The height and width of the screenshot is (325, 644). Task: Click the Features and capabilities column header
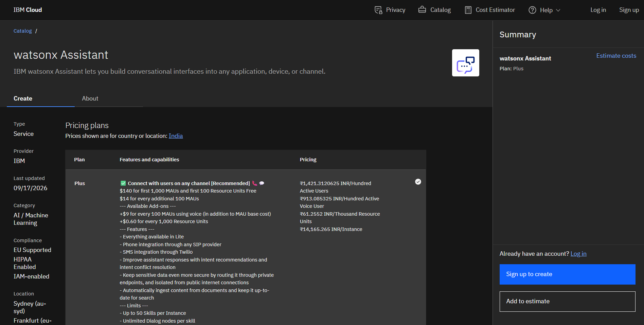[149, 160]
